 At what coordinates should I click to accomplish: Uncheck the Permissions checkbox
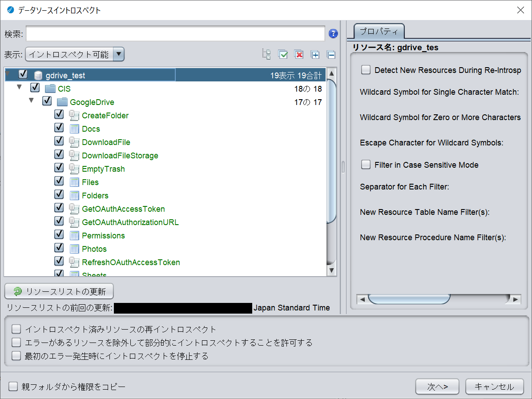(59, 234)
